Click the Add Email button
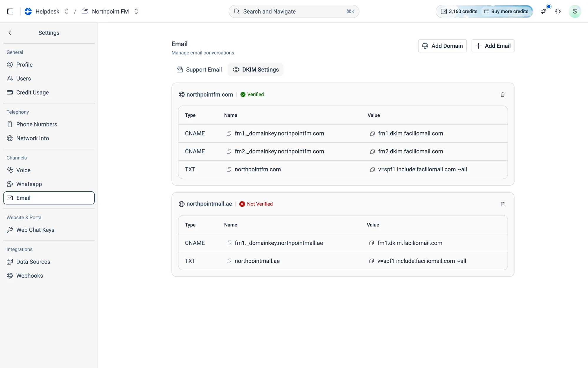This screenshot has width=588, height=368. click(493, 46)
